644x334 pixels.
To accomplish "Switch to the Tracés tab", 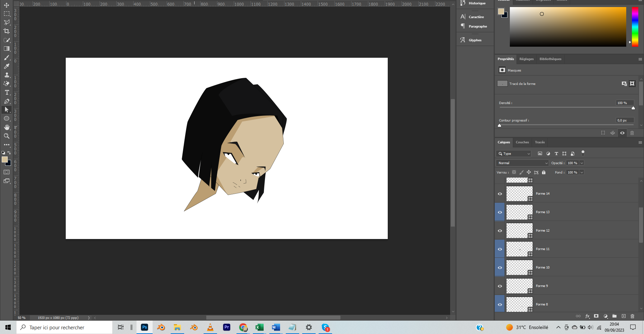I will [x=540, y=142].
